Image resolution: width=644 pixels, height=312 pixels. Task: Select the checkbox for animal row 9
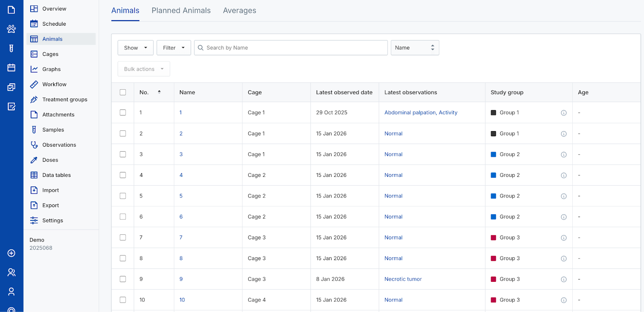pos(123,279)
